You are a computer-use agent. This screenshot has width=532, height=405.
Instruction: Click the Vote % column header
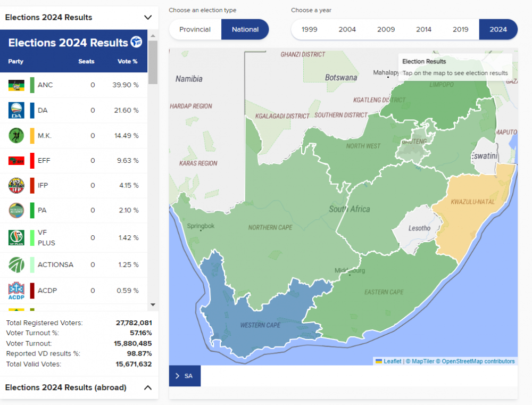coord(128,61)
